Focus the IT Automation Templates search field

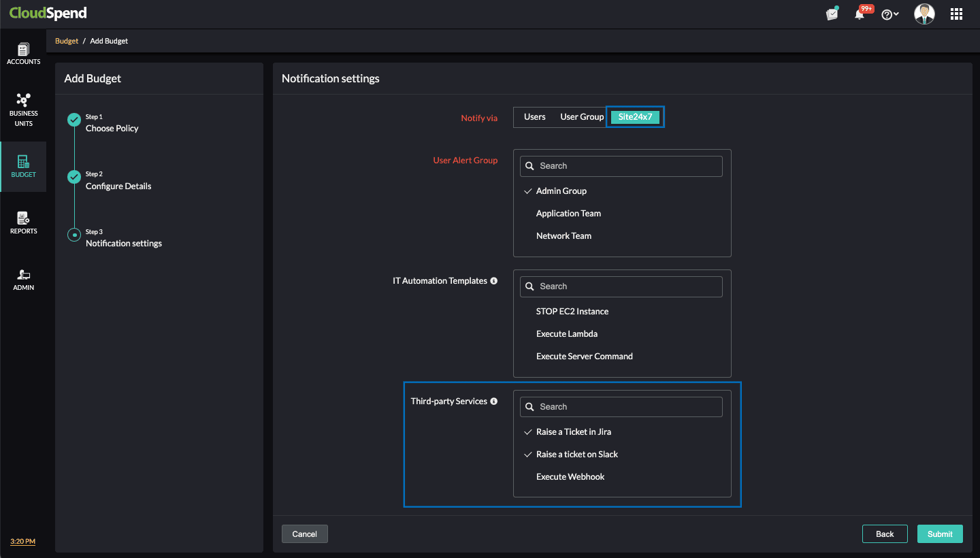[x=621, y=286]
